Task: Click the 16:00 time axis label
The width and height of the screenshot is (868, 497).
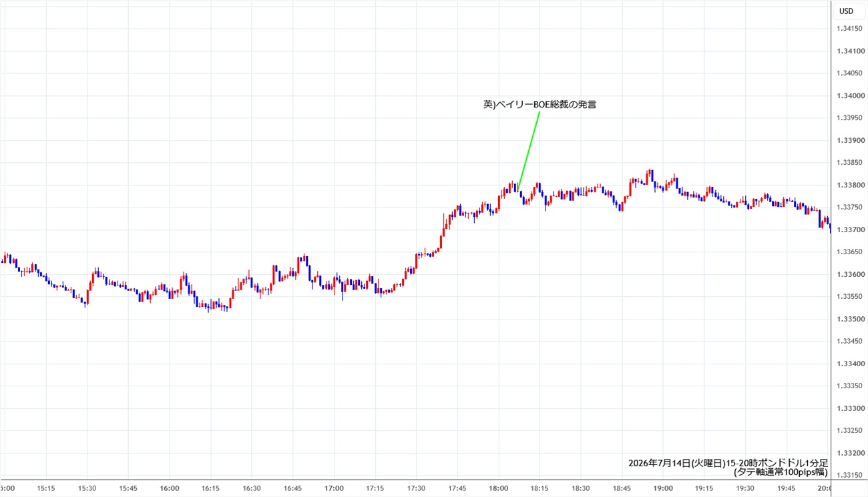Action: (170, 488)
